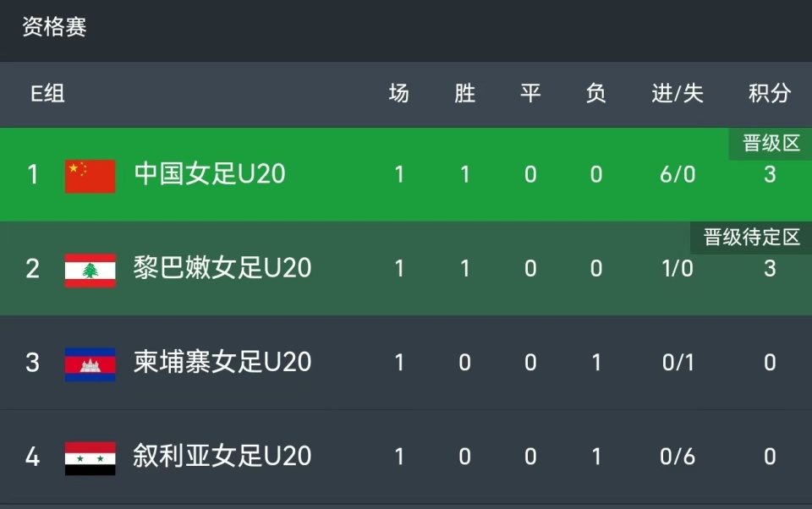Open 黎巴嫩女足U20 team page

pos(222,269)
